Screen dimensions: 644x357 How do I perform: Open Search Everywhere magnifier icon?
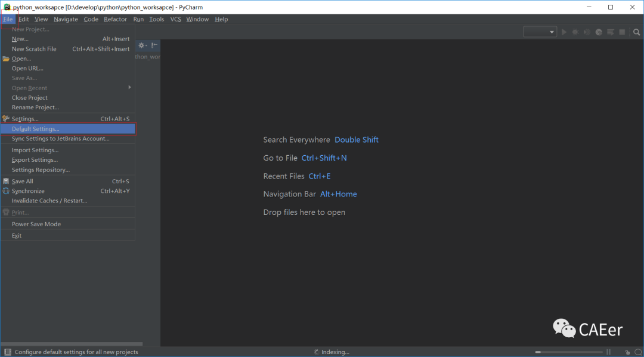coord(637,32)
